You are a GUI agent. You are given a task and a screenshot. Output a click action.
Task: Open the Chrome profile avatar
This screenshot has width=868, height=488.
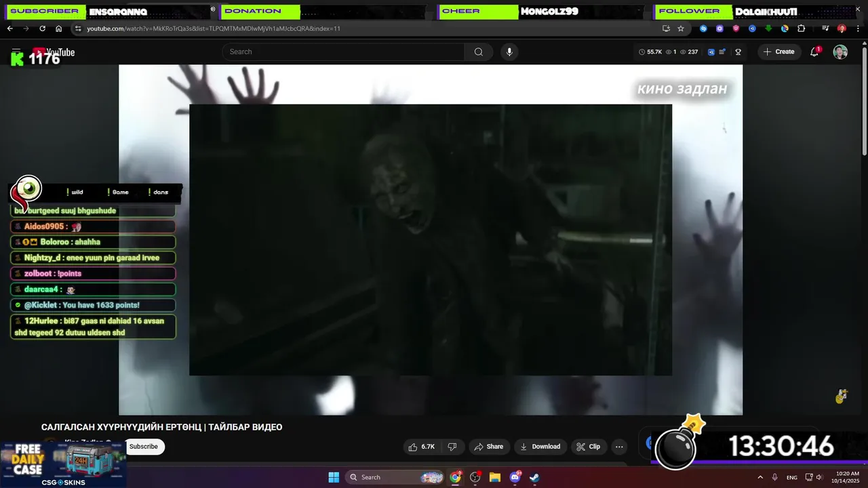pos(842,28)
